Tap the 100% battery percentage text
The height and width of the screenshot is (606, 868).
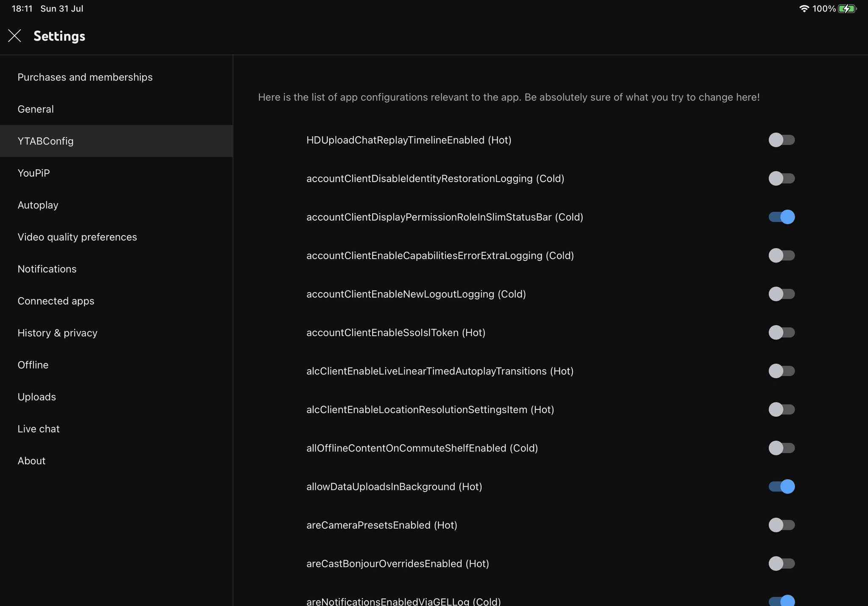tap(824, 9)
